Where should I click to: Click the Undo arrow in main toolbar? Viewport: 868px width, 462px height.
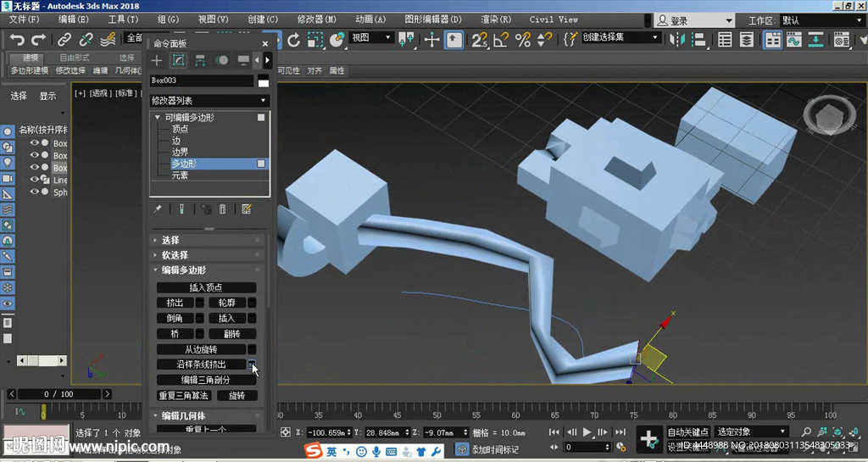tap(18, 40)
